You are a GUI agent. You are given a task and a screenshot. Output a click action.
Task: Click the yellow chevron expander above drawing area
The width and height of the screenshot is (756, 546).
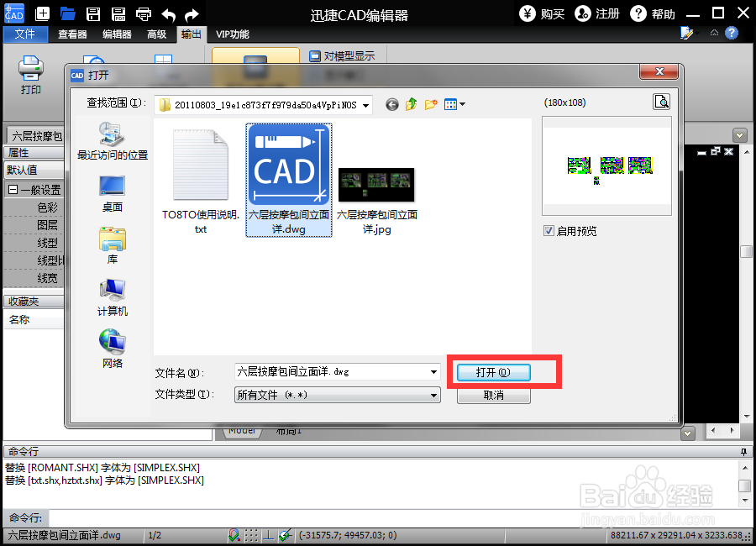(x=739, y=135)
